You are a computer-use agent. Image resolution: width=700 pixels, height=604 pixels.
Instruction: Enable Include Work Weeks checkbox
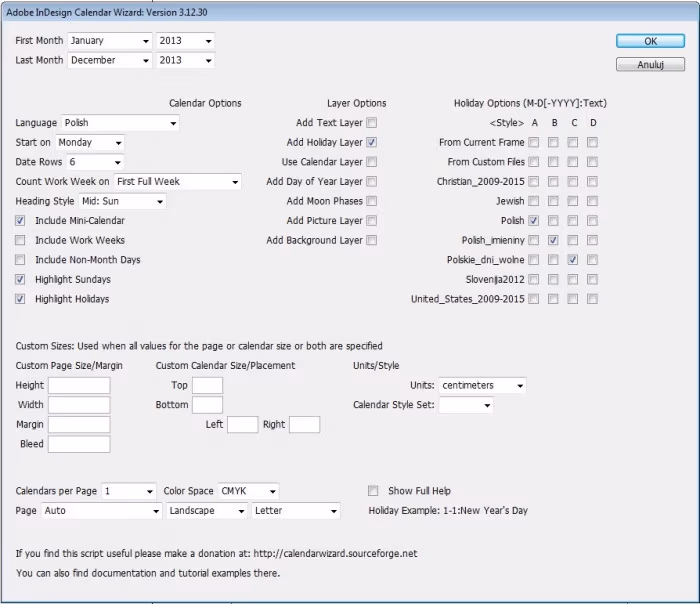click(20, 240)
